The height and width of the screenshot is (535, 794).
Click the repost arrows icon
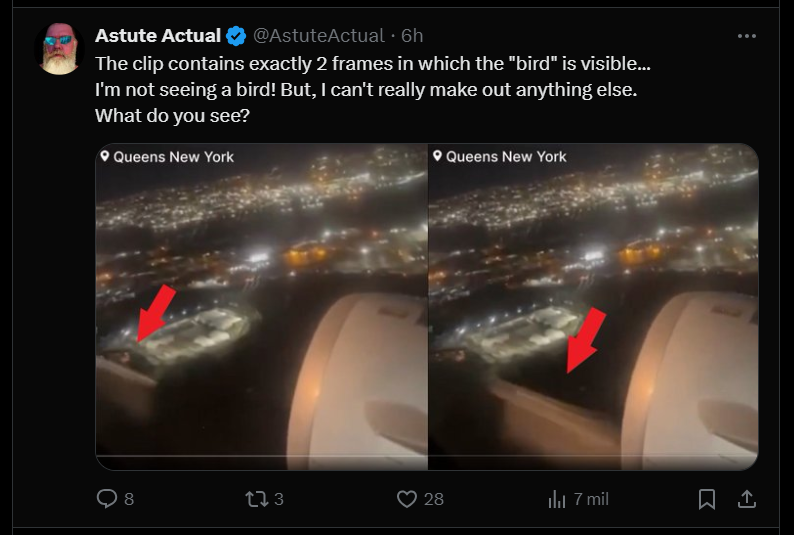point(256,498)
